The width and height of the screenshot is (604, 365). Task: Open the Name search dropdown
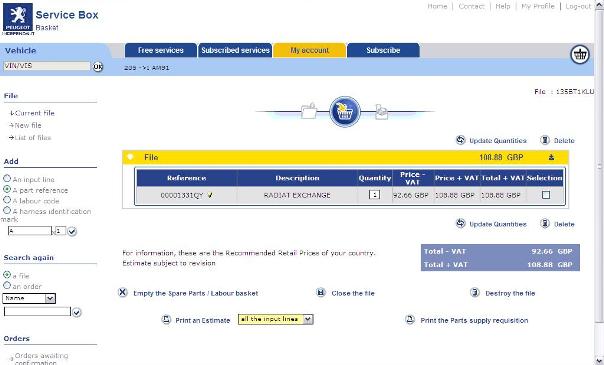50,298
